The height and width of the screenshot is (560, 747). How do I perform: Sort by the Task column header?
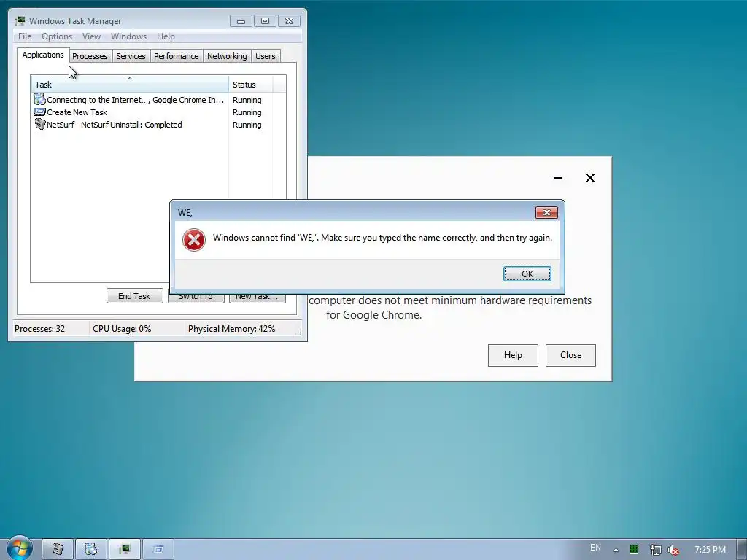pos(130,85)
